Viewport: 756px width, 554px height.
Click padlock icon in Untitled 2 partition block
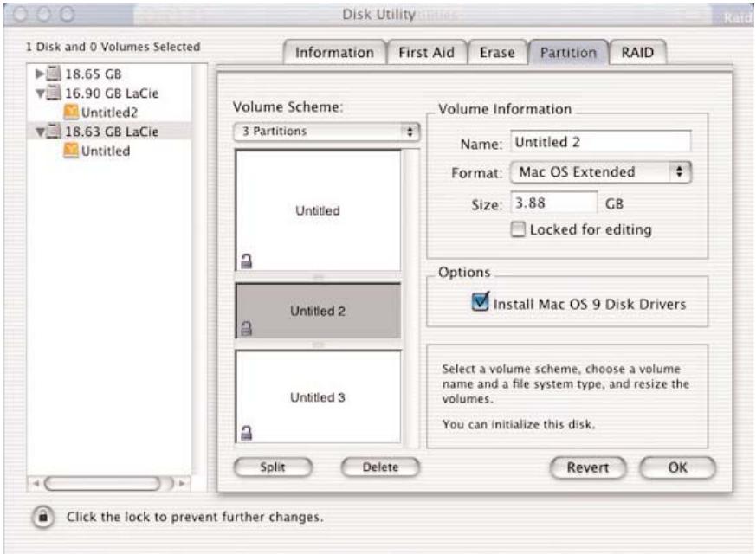click(x=247, y=328)
